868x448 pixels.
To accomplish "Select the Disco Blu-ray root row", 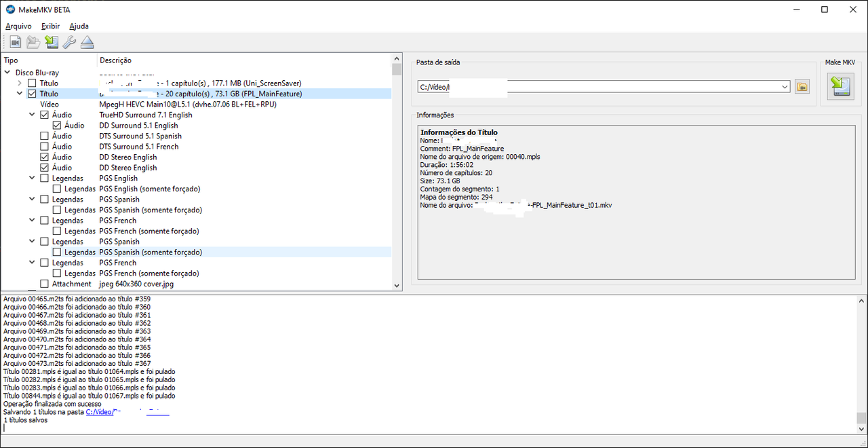I will [196, 73].
